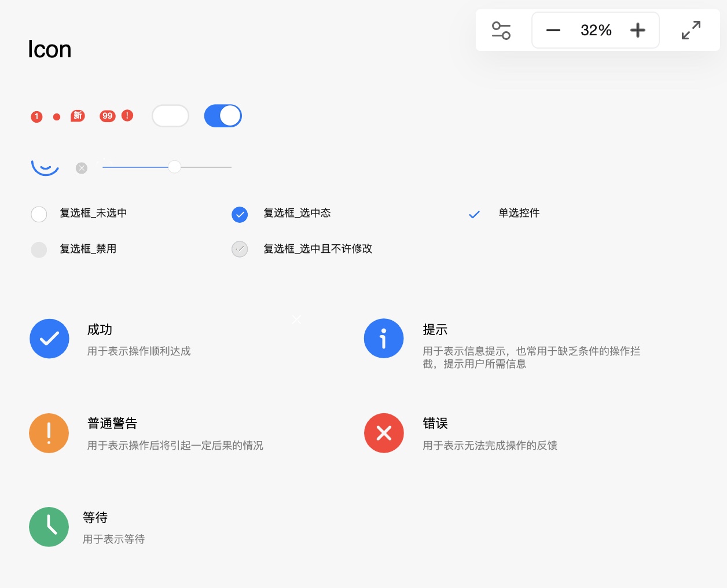Click the text 用于表示等待

(114, 539)
